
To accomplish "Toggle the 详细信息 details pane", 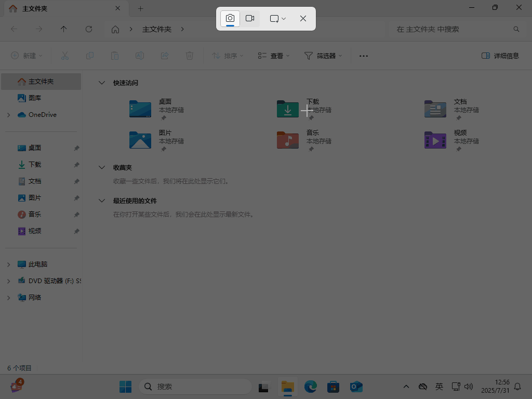I will pos(500,56).
